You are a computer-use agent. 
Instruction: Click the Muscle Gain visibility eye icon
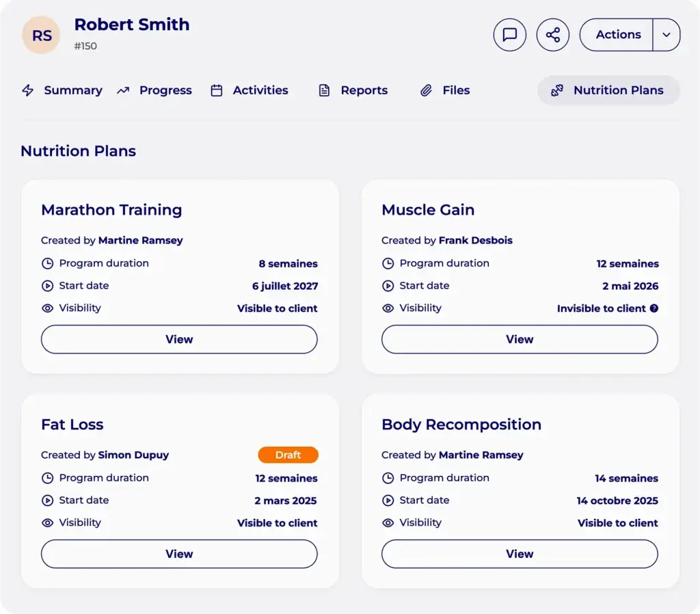coord(388,308)
